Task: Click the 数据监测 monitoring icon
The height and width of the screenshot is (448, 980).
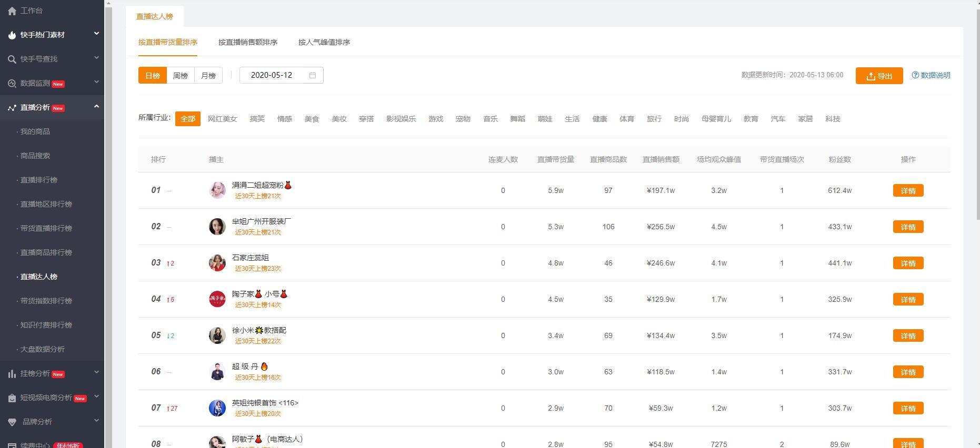Action: pyautogui.click(x=12, y=84)
